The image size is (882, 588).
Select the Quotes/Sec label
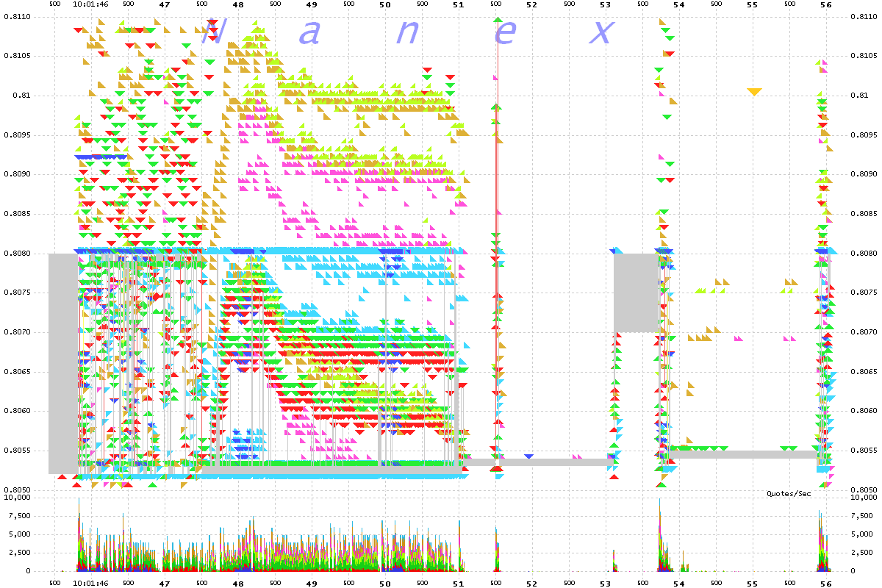(789, 493)
